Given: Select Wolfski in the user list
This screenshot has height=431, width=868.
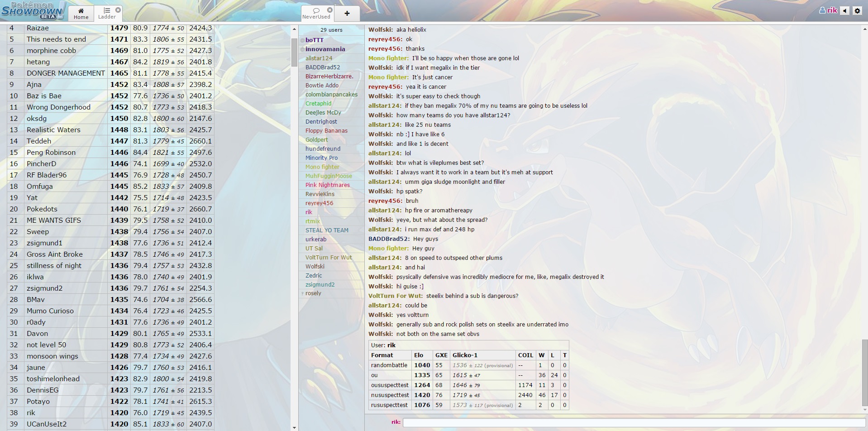Looking at the screenshot, I should [x=315, y=266].
